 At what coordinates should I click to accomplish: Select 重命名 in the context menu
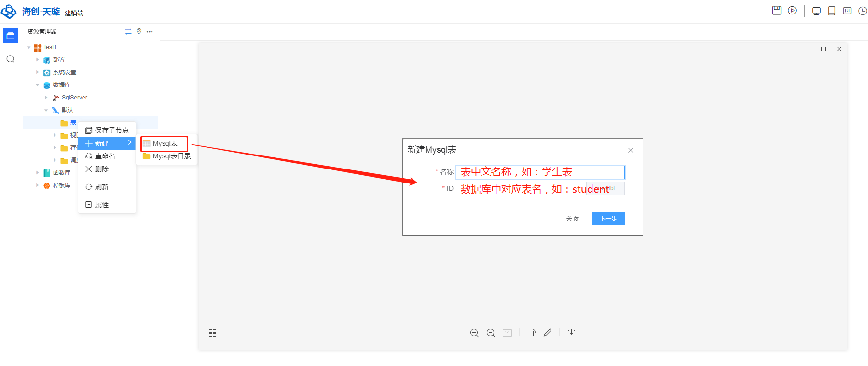coord(105,156)
